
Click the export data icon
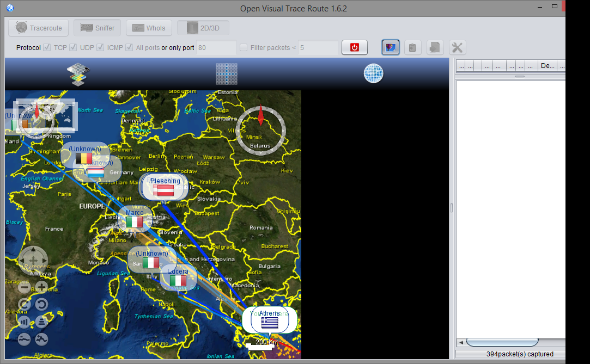[435, 47]
